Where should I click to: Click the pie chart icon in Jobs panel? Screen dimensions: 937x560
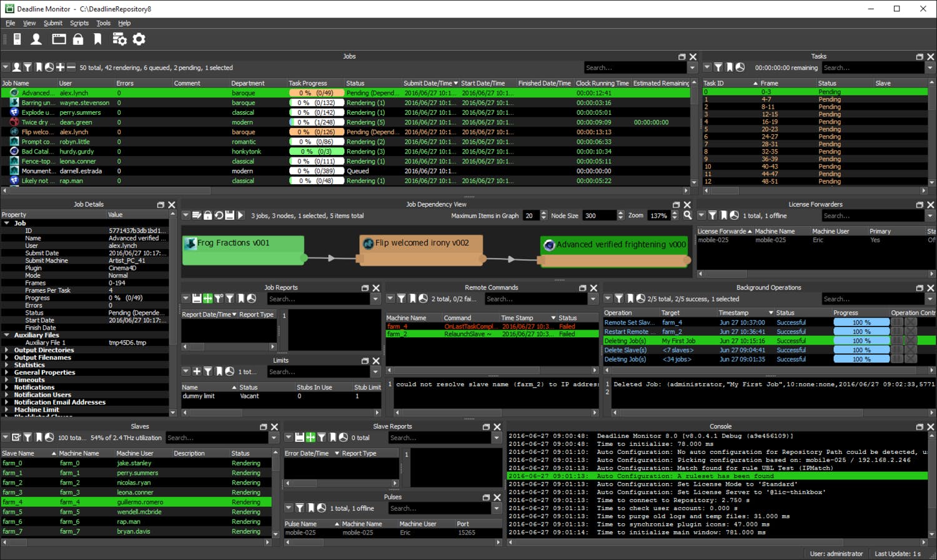49,67
